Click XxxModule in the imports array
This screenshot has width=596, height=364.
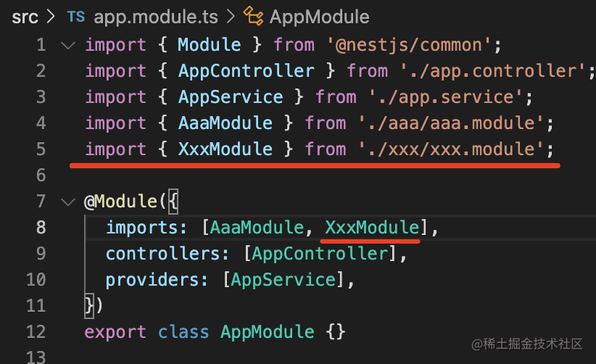pyautogui.click(x=372, y=228)
